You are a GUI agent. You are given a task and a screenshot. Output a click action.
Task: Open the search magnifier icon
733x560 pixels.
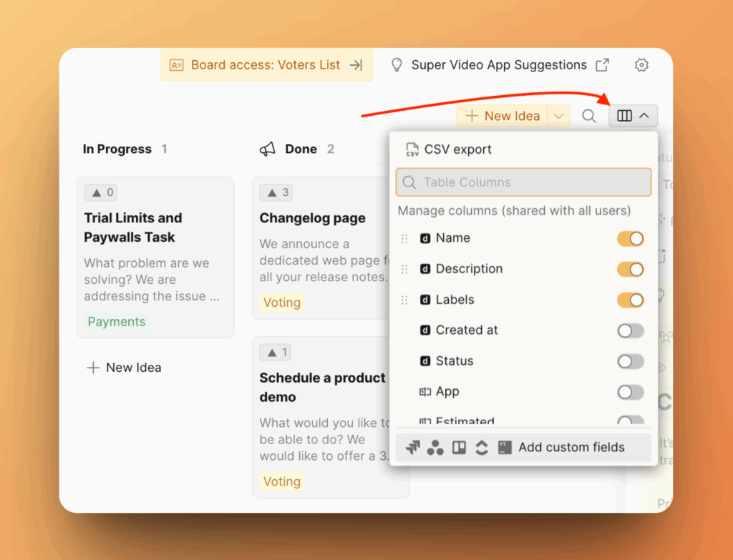point(588,116)
